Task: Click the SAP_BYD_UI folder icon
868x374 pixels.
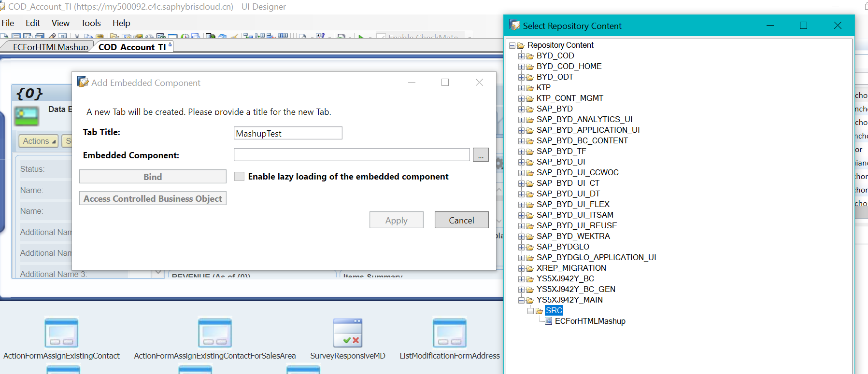Action: [x=530, y=162]
